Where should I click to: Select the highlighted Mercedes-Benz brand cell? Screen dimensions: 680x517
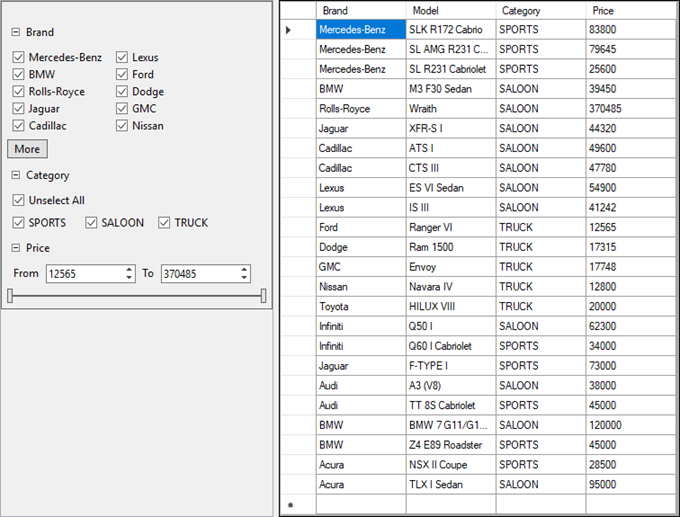(361, 29)
